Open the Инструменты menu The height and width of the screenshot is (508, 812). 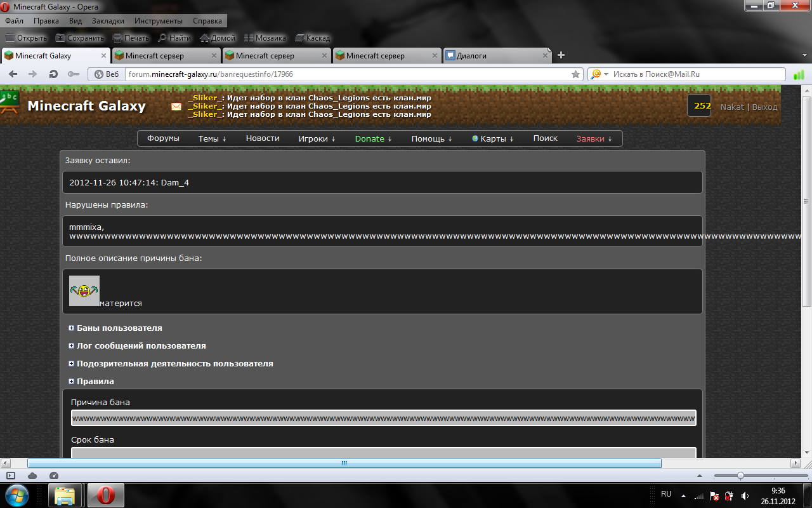point(159,21)
